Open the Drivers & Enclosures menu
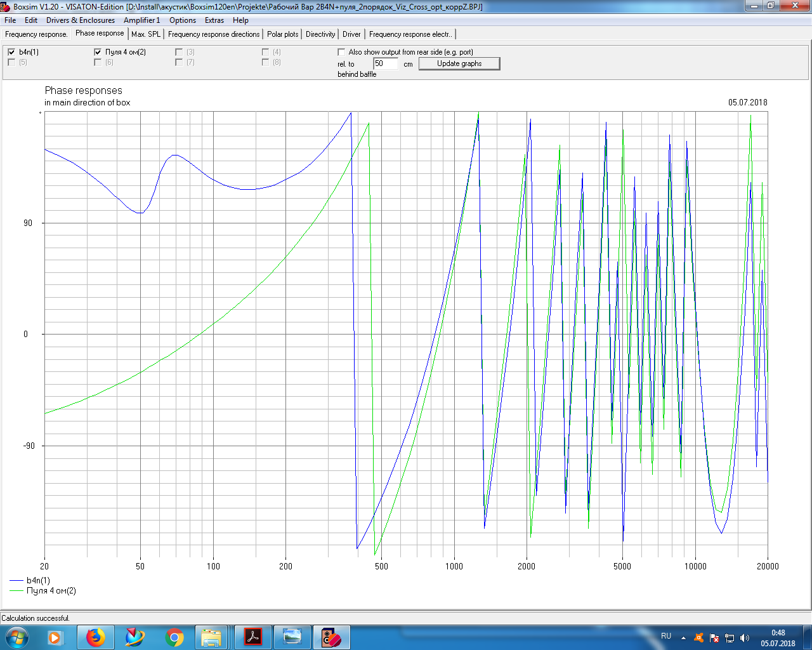This screenshot has height=650, width=812. coord(80,20)
